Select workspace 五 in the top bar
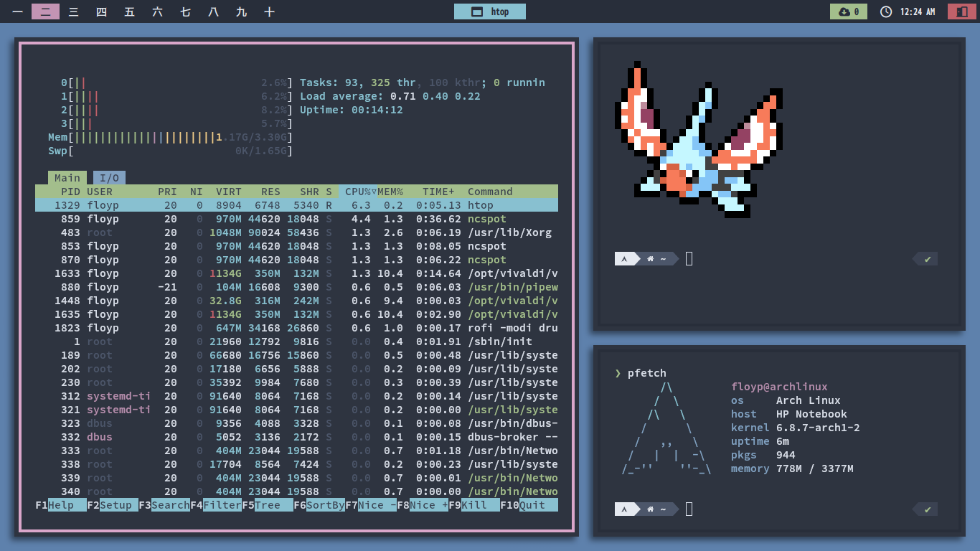The width and height of the screenshot is (980, 551). click(x=129, y=11)
